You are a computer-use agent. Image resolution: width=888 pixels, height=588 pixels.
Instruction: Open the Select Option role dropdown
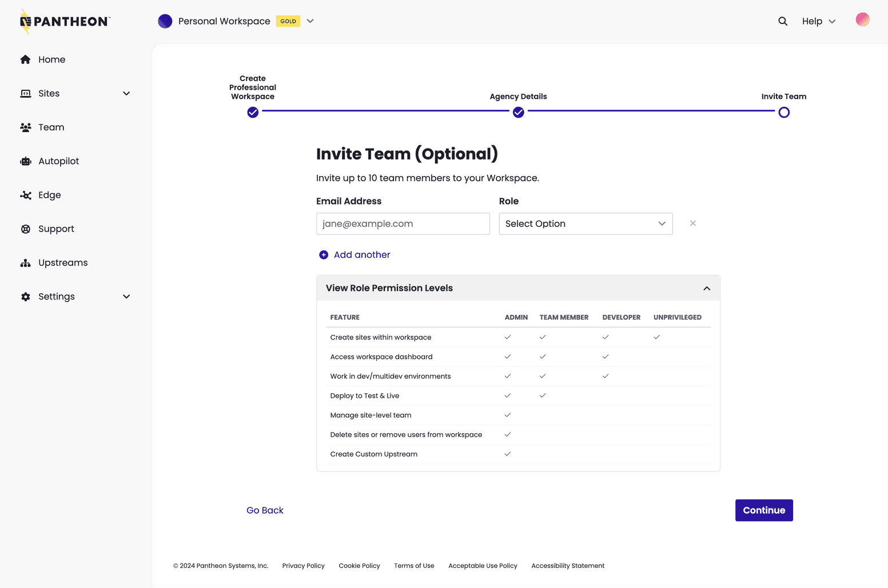[x=585, y=223]
